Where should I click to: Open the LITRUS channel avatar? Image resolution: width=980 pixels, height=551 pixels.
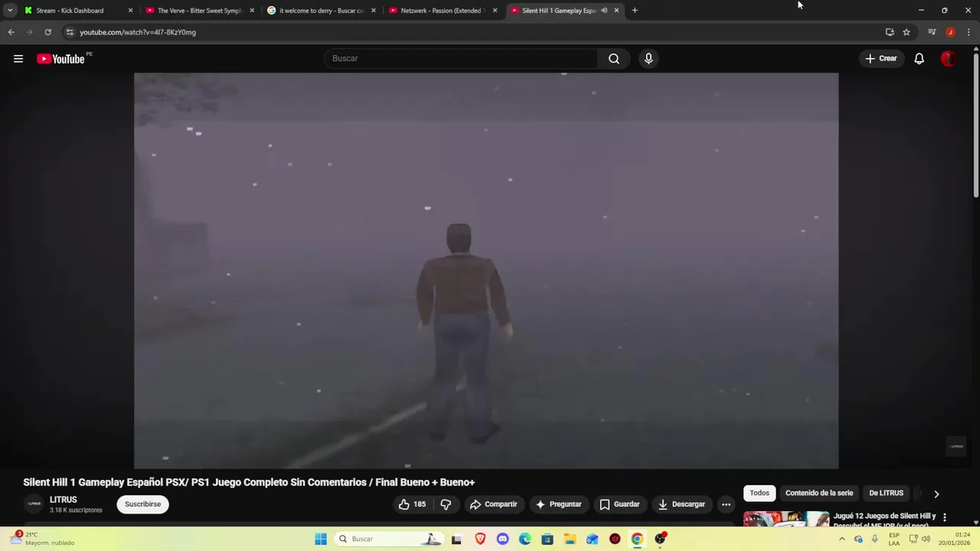(34, 504)
